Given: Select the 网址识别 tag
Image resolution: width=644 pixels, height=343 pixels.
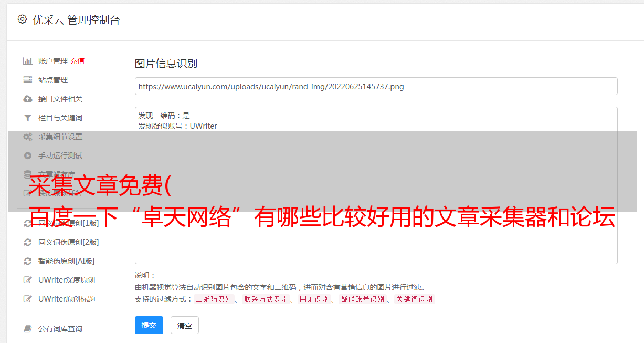Looking at the screenshot, I should click(x=314, y=299).
